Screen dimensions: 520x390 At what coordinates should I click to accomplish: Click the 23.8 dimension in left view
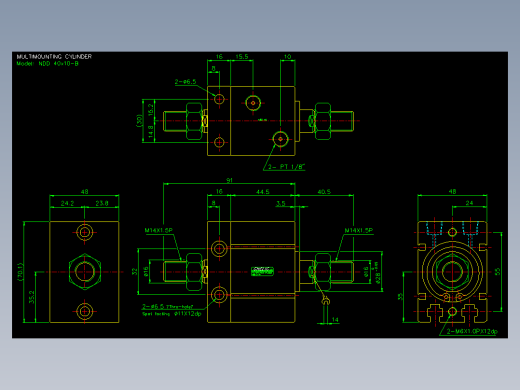point(102,203)
